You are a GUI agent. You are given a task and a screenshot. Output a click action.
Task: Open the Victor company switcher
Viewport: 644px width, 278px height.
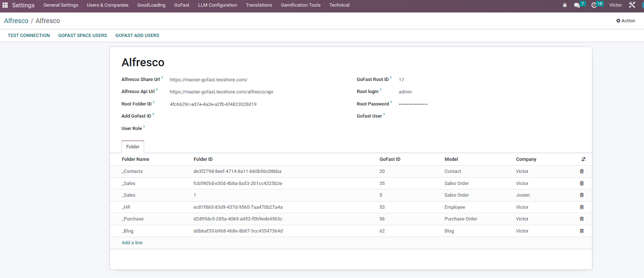point(615,5)
